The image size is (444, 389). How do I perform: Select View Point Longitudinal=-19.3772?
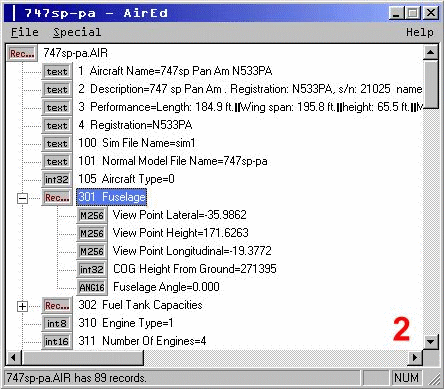pos(192,251)
